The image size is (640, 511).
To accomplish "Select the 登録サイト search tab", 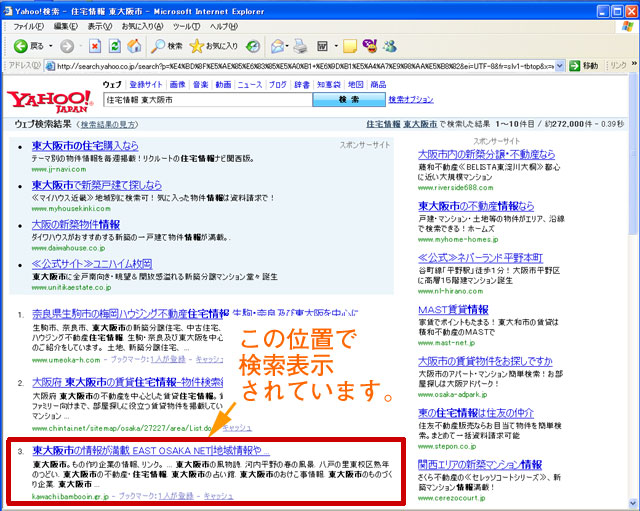I will pos(146,85).
